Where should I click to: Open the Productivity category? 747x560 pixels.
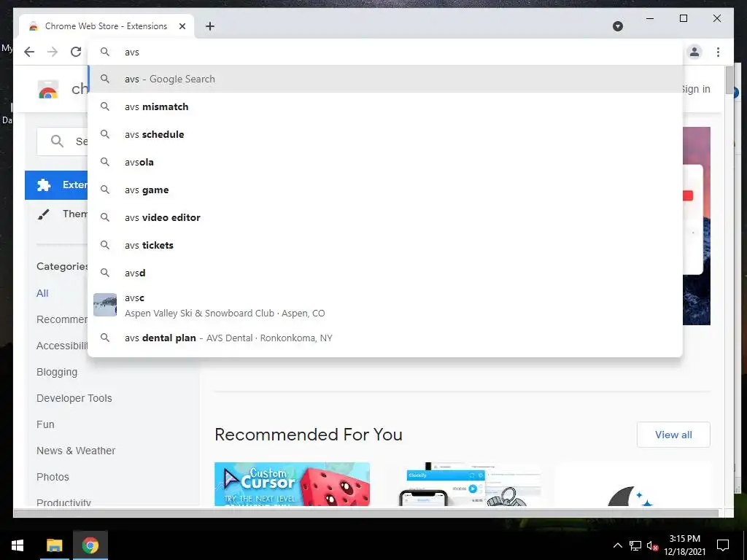(63, 502)
